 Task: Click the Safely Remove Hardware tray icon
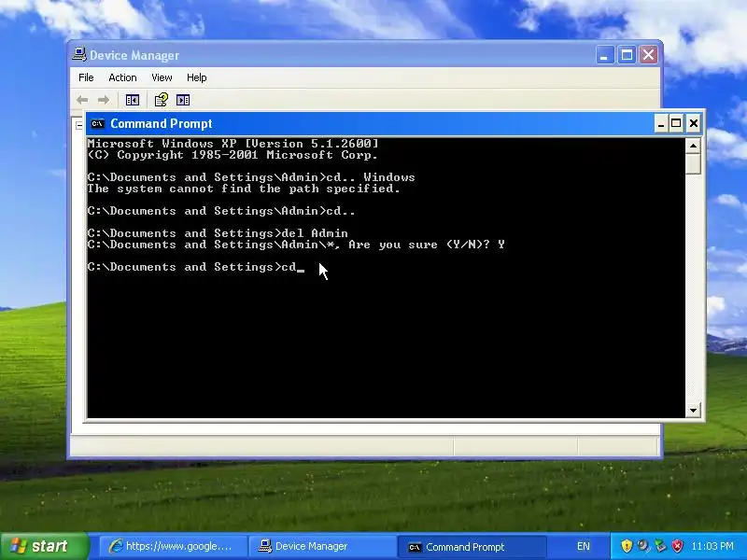coord(660,546)
